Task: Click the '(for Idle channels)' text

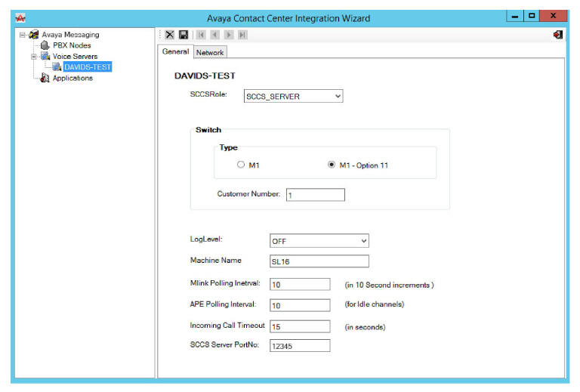Action: [x=375, y=304]
